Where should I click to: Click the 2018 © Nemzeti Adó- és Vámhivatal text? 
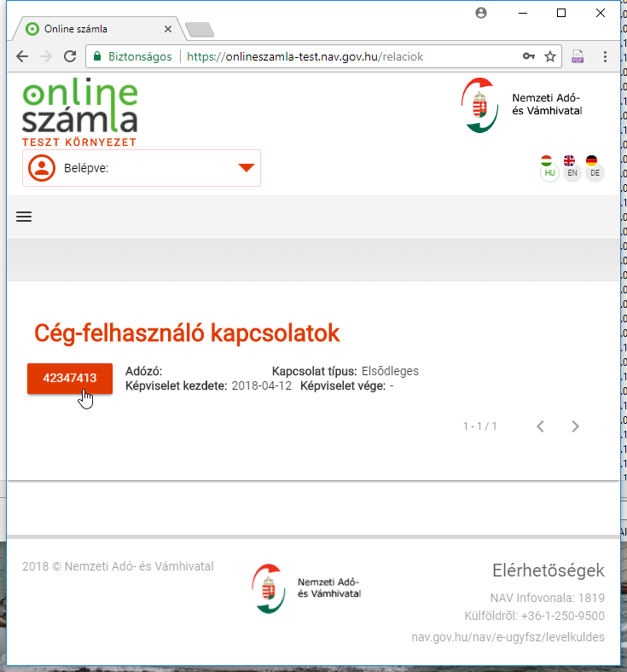118,566
